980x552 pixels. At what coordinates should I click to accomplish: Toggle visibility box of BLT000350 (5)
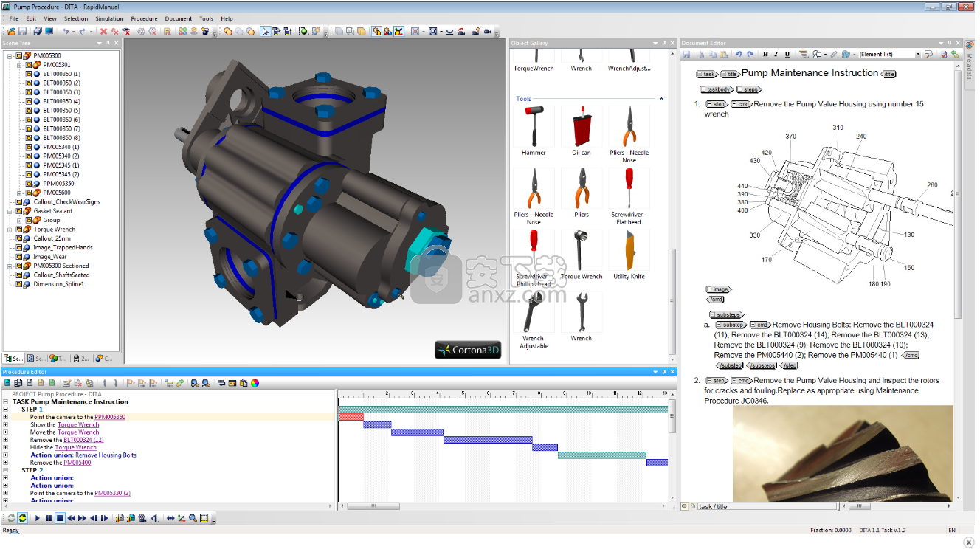[29, 111]
